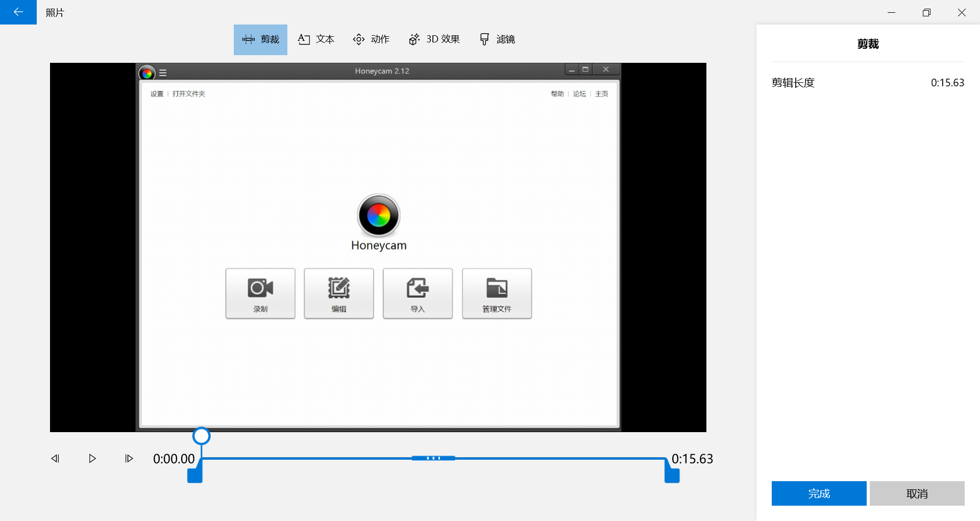Restore down the Photos window
This screenshot has height=521, width=980.
(x=927, y=12)
